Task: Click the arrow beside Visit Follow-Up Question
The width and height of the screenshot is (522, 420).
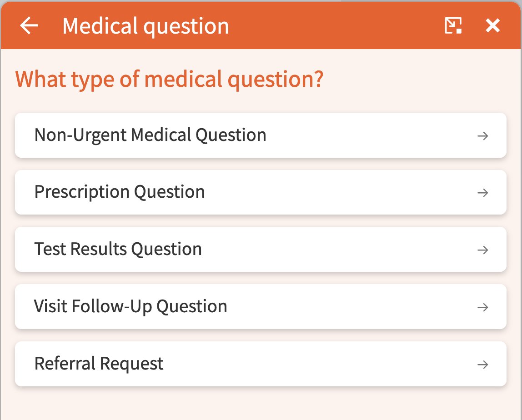Action: coord(483,307)
